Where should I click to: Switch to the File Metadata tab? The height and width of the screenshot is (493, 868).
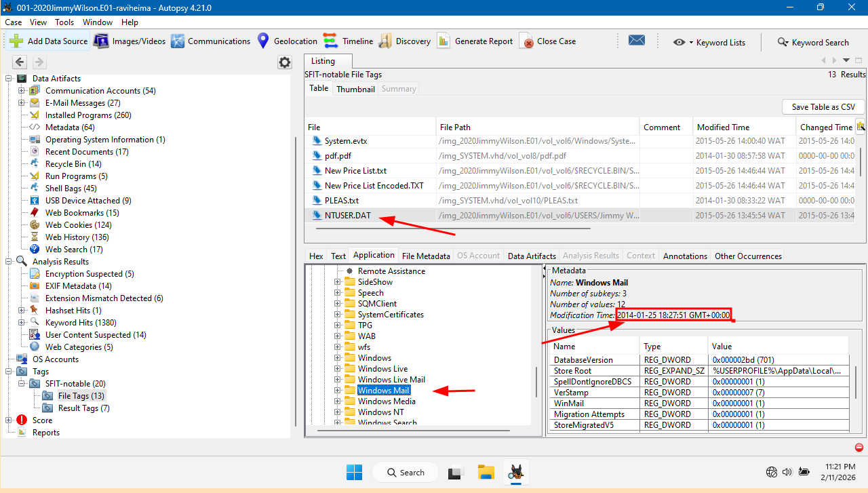click(425, 256)
